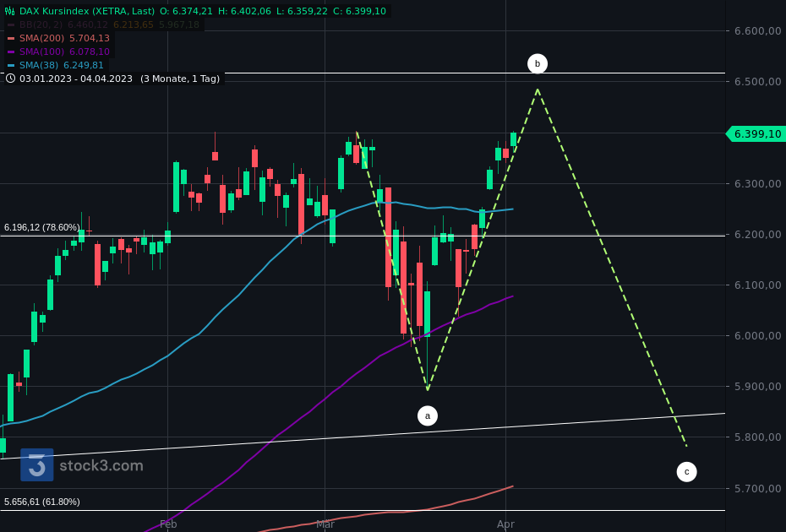Click the circled wave label c

tap(687, 472)
